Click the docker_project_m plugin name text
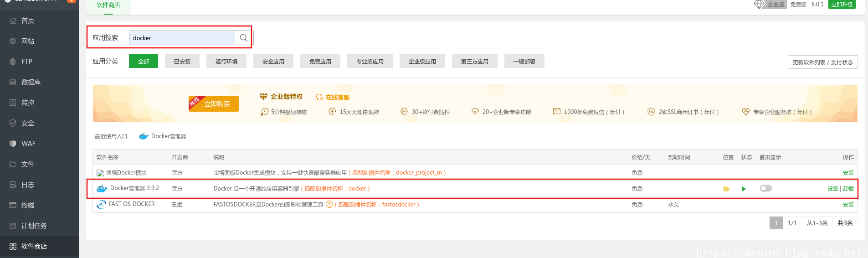 click(419, 173)
